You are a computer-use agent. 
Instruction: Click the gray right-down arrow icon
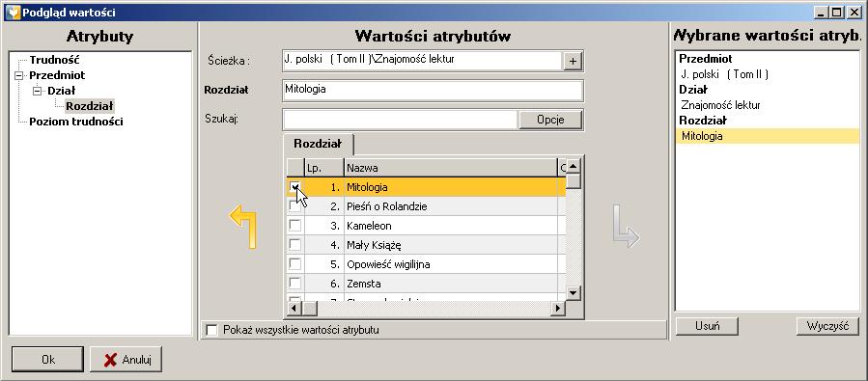click(x=626, y=226)
